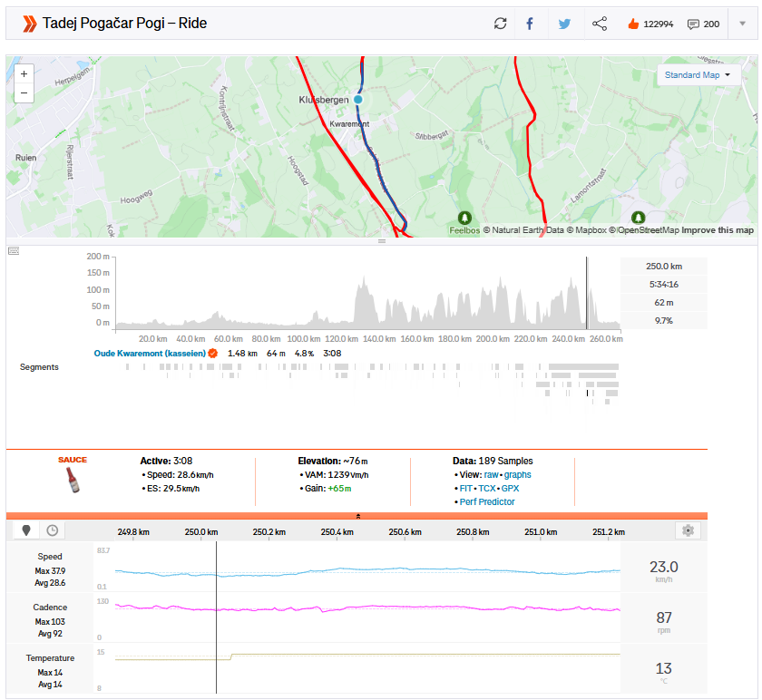Share the ride on Facebook

530,24
